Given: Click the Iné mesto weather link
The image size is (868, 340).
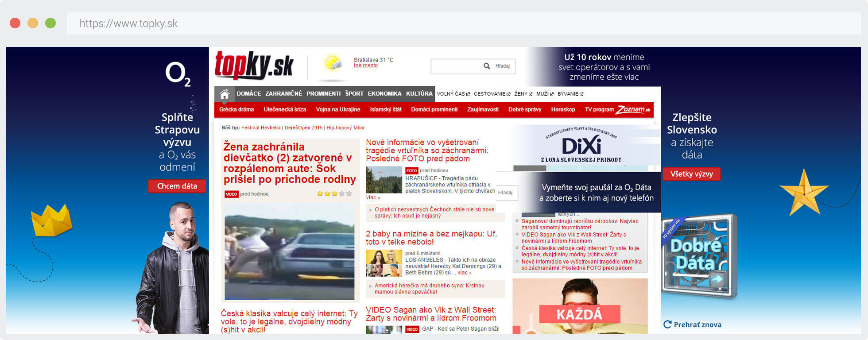Looking at the screenshot, I should click(365, 66).
